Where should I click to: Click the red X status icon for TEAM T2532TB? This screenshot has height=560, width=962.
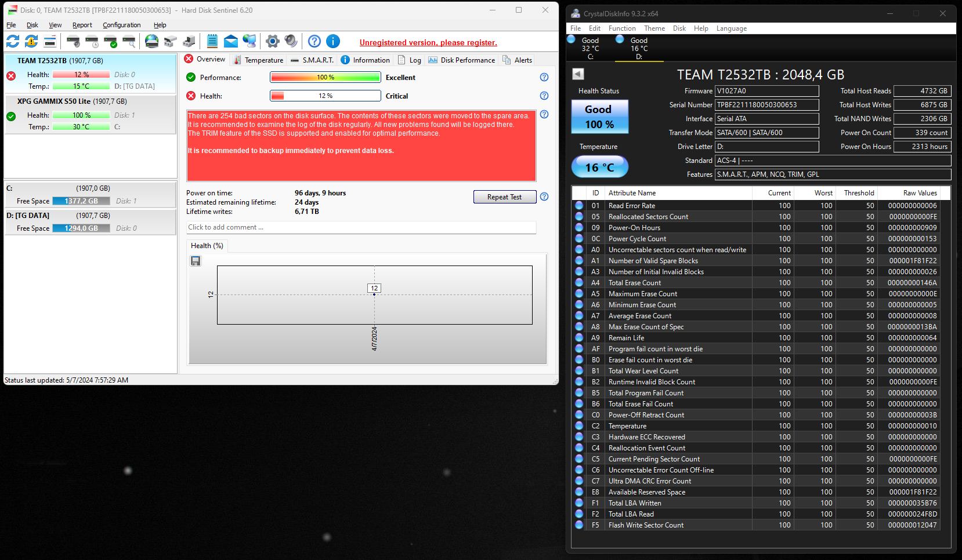(x=11, y=76)
